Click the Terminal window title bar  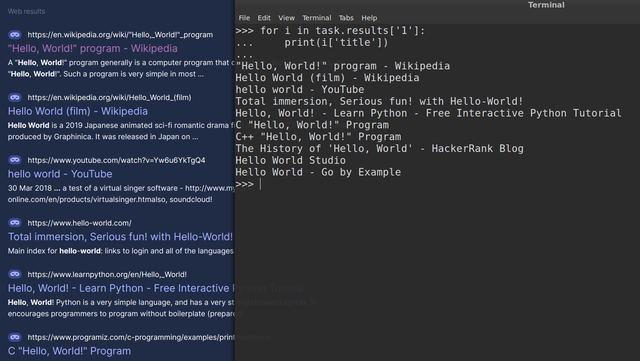click(437, 5)
